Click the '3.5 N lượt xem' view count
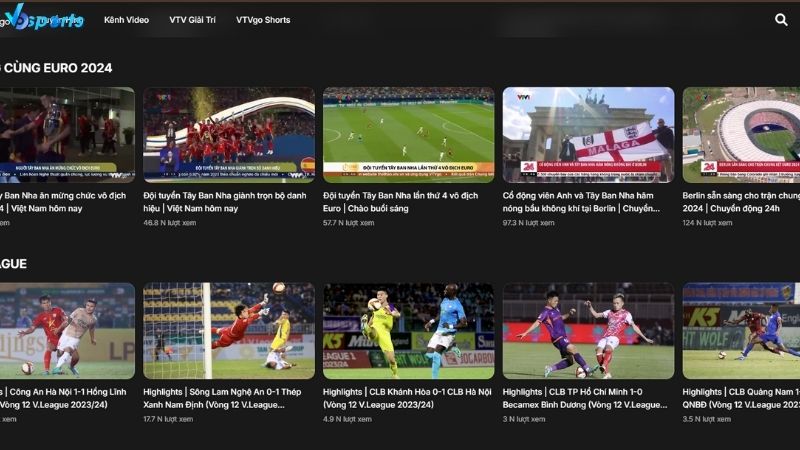The width and height of the screenshot is (800, 450). point(707,419)
